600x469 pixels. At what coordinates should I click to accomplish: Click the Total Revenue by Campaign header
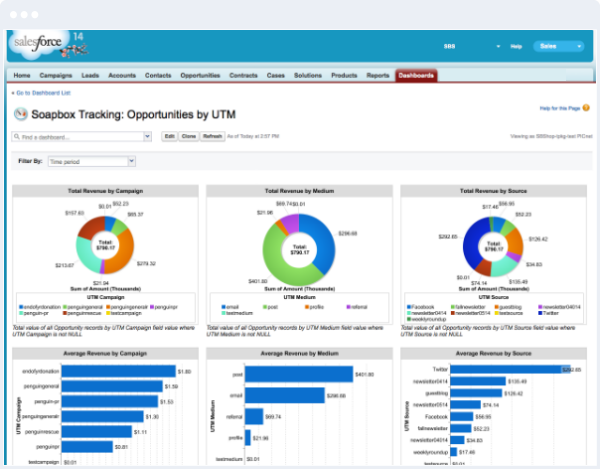[105, 191]
